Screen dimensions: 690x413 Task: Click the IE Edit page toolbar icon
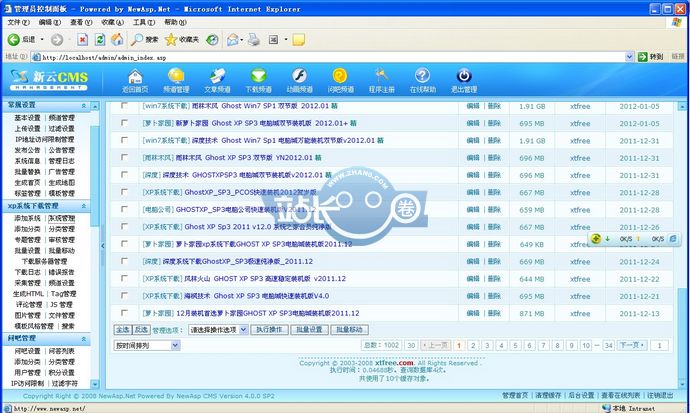click(x=273, y=40)
